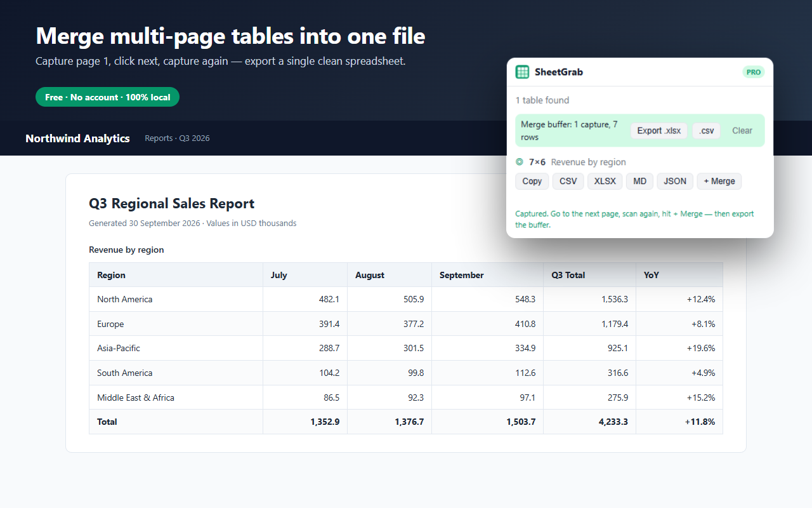
Task: Click the YoY value +12.4%
Action: pyautogui.click(x=701, y=299)
